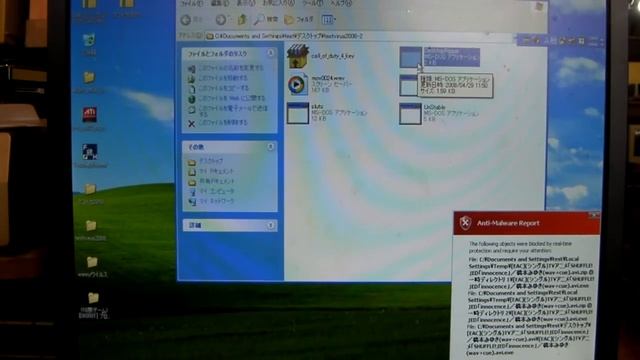
Task: Open the 表示 menu
Action: (246, 3)
